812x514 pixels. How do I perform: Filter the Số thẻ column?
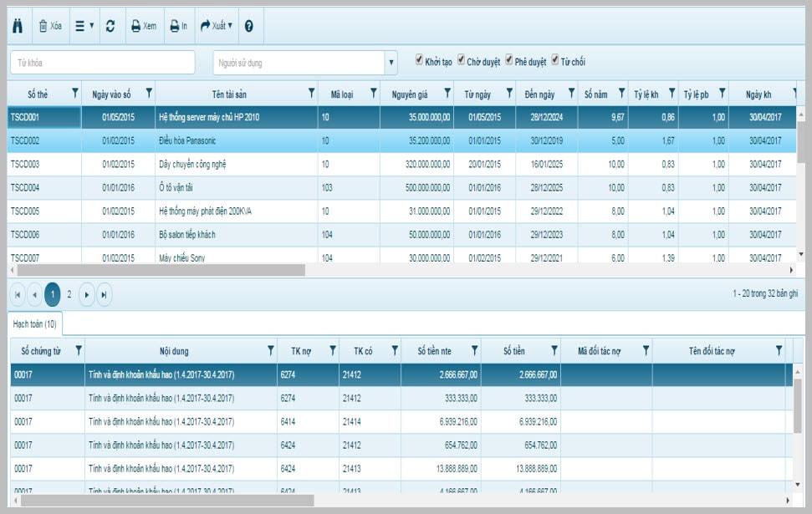75,93
